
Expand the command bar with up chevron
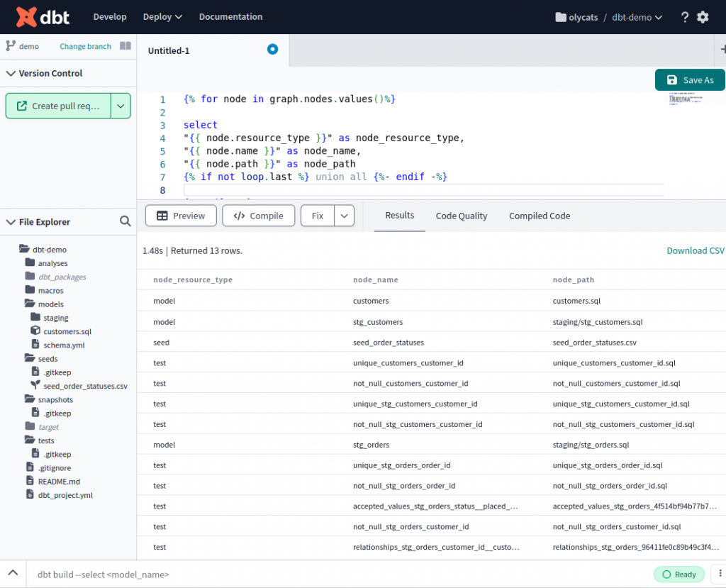click(x=13, y=572)
